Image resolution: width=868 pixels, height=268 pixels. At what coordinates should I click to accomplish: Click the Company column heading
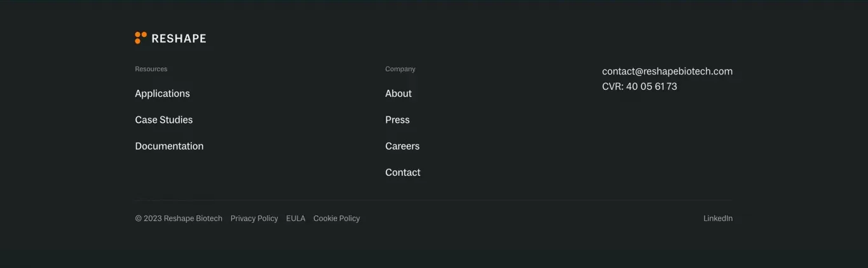click(400, 69)
